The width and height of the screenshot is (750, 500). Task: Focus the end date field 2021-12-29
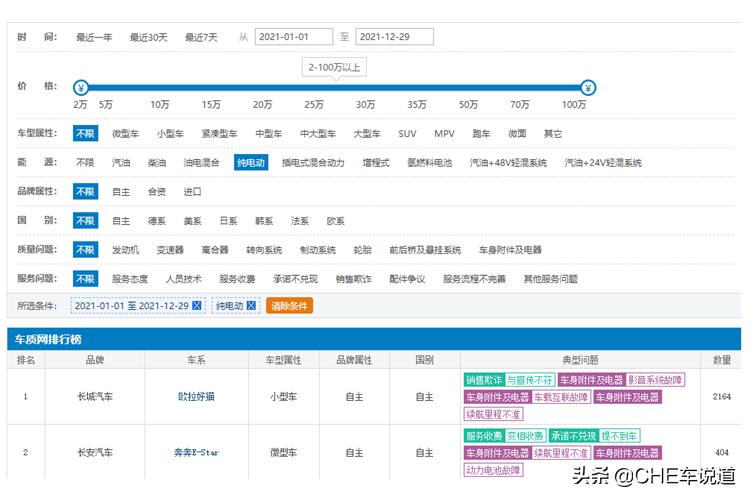[394, 37]
